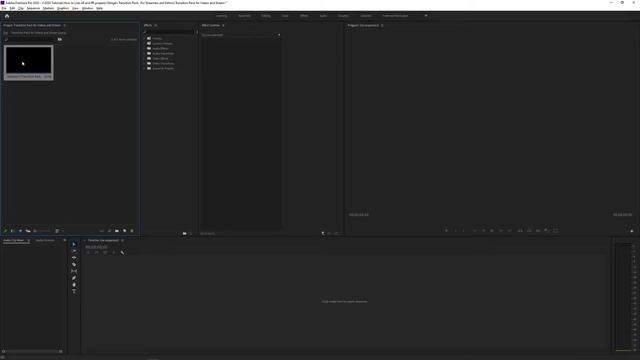The width and height of the screenshot is (640, 360).
Task: Click Export Frame camera icon
Action: pos(538,231)
